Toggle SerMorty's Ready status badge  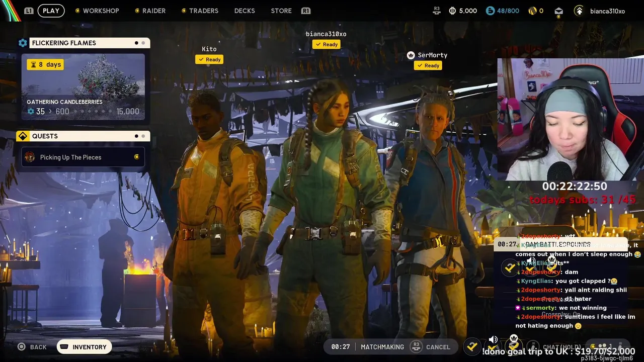click(428, 65)
